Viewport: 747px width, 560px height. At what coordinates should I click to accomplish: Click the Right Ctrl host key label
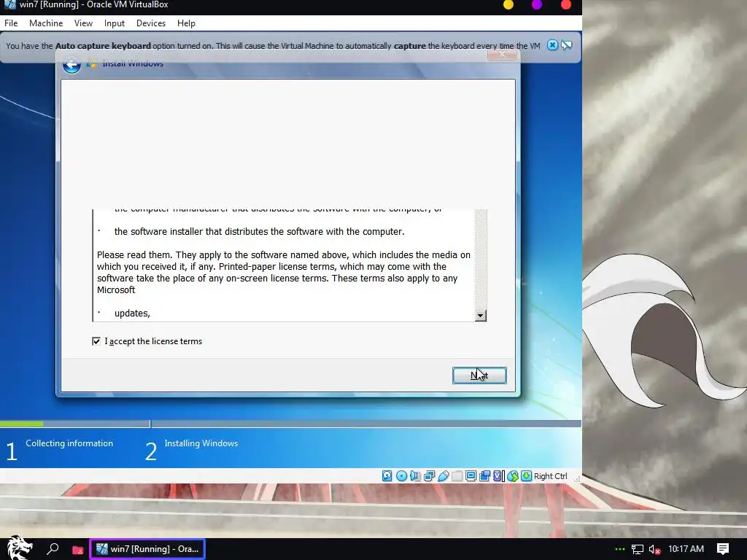coord(550,475)
